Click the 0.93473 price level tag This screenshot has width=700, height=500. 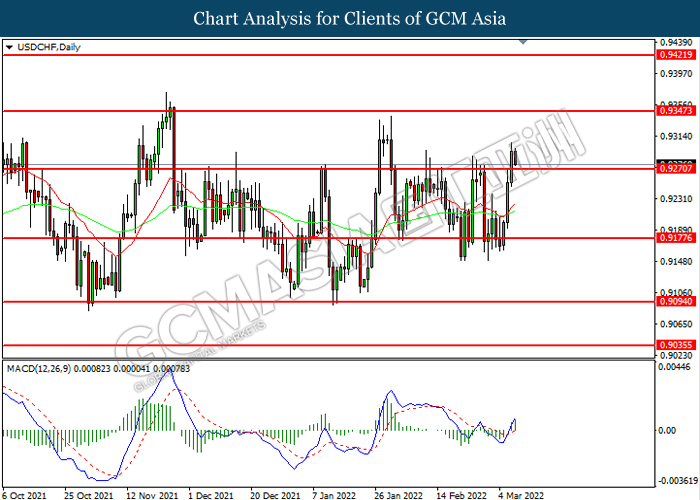[x=676, y=110]
